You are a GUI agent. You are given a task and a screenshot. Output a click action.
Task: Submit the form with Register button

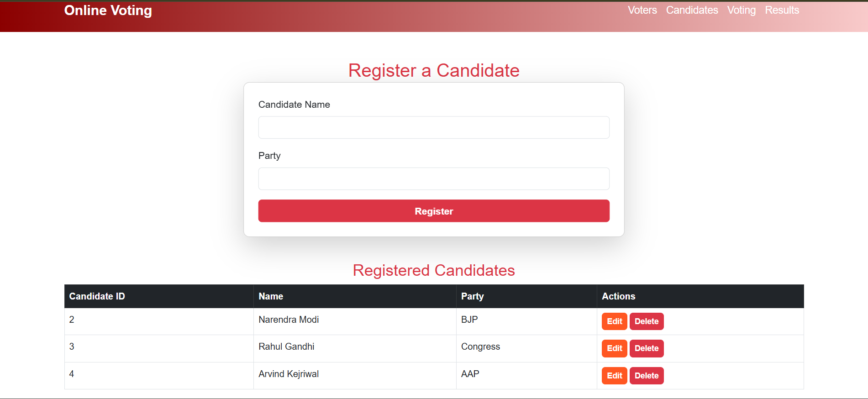point(434,211)
